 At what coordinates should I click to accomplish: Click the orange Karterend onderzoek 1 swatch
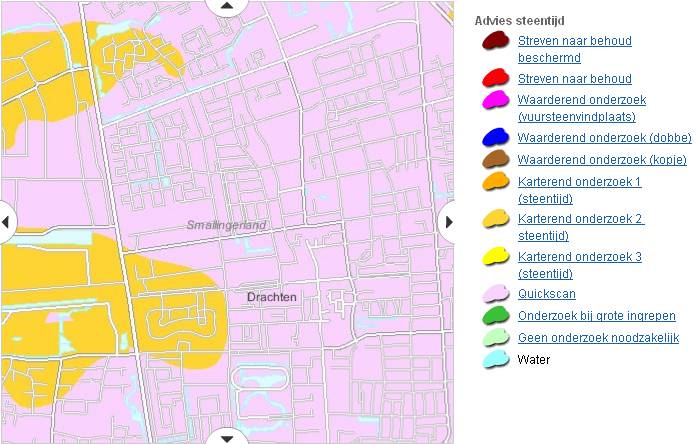coord(496,181)
